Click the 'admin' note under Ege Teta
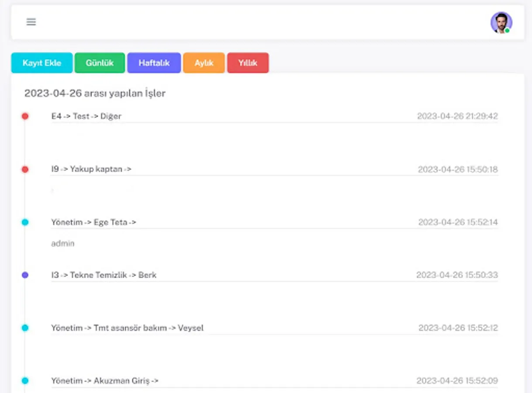Screen dimensions: 532x393 coord(63,244)
